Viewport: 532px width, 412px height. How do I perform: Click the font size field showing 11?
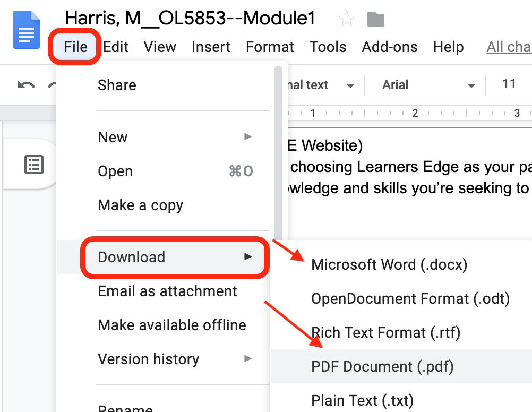pyautogui.click(x=509, y=84)
